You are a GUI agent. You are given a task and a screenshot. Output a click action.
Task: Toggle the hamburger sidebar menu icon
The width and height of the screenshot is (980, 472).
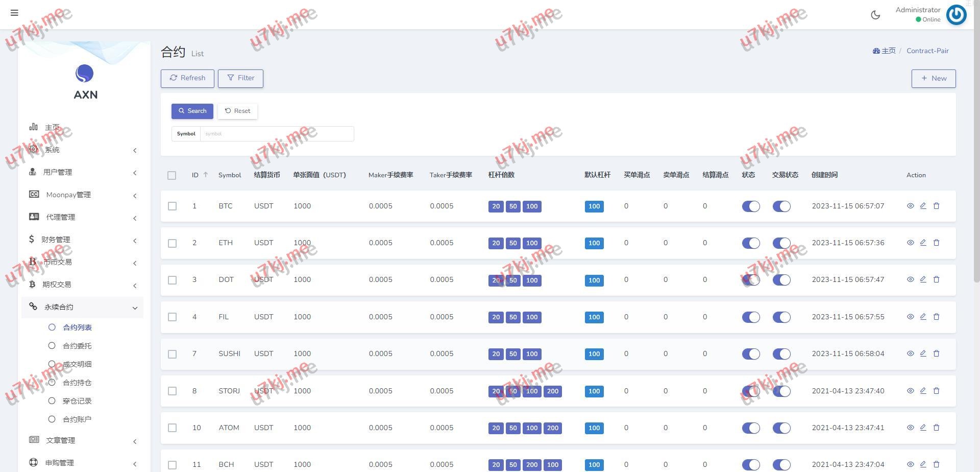tap(14, 13)
